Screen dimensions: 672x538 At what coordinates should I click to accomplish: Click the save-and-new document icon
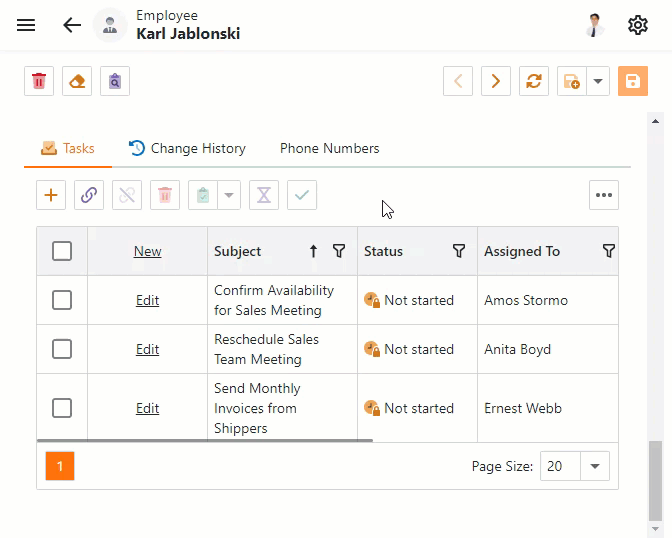(x=572, y=81)
